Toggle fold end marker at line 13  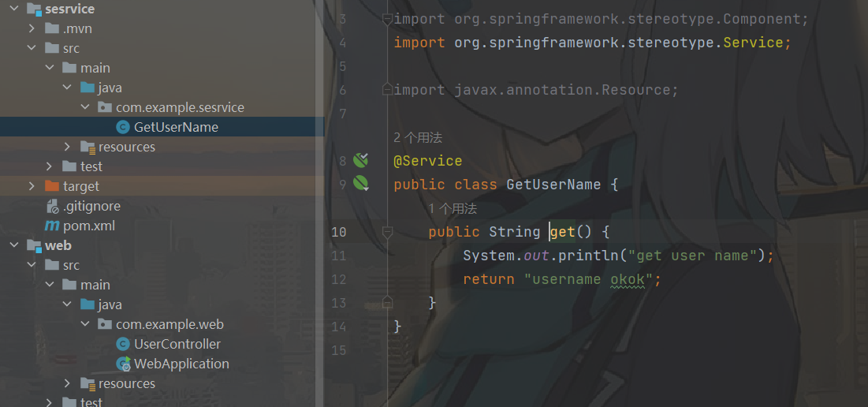[388, 302]
